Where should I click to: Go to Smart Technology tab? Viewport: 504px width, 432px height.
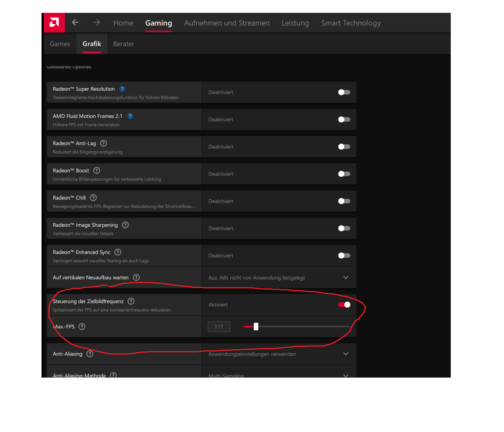click(351, 23)
